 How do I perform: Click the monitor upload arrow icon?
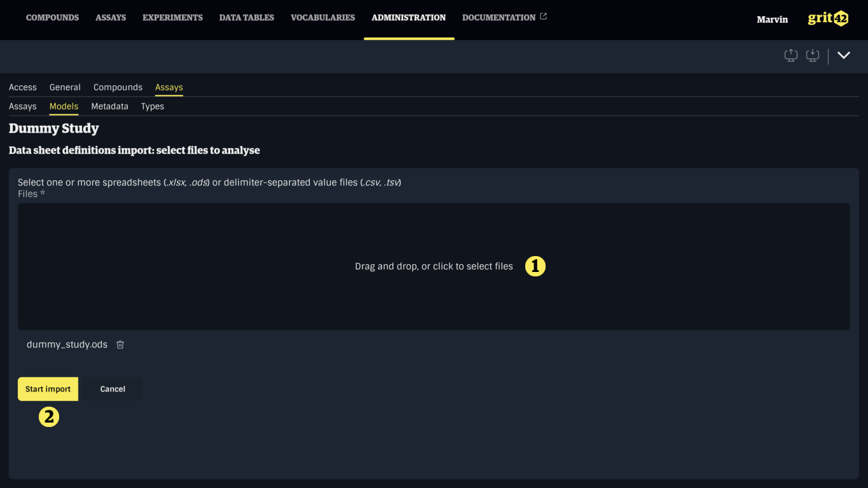(790, 56)
